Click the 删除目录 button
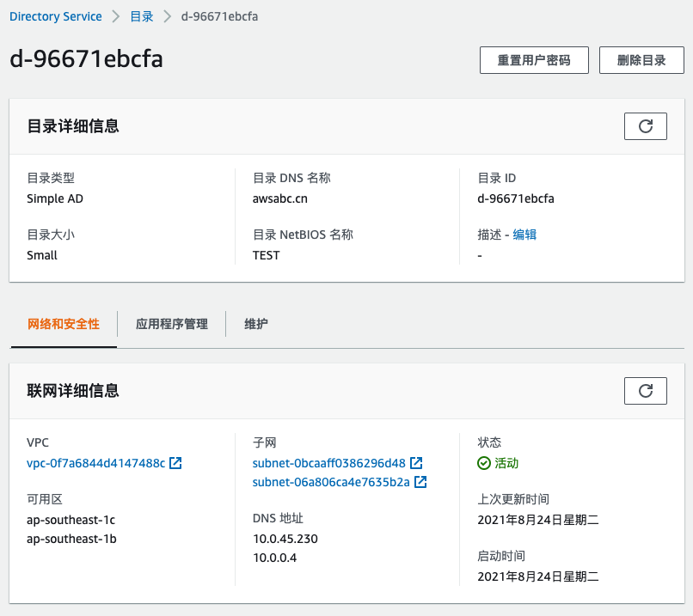The image size is (693, 616). [x=641, y=60]
